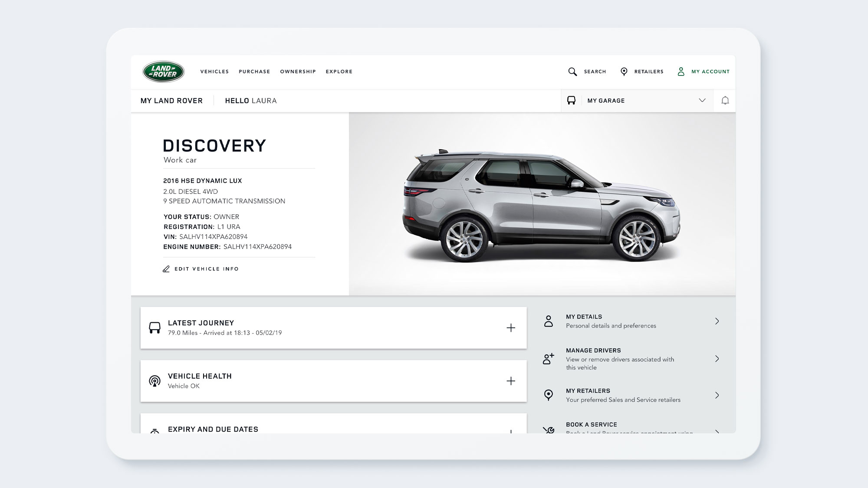Click the Manage Drivers add-person icon
Viewport: 868px width, 488px height.
tap(549, 359)
